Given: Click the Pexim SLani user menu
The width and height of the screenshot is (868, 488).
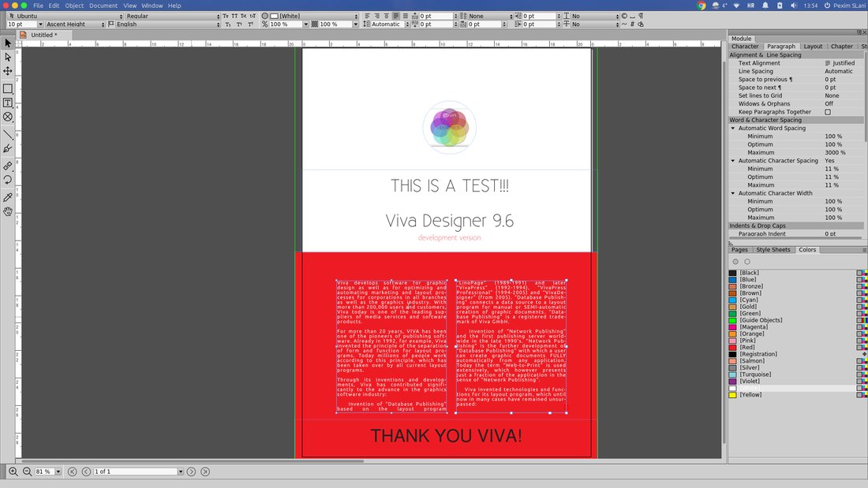Looking at the screenshot, I should coord(845,6).
